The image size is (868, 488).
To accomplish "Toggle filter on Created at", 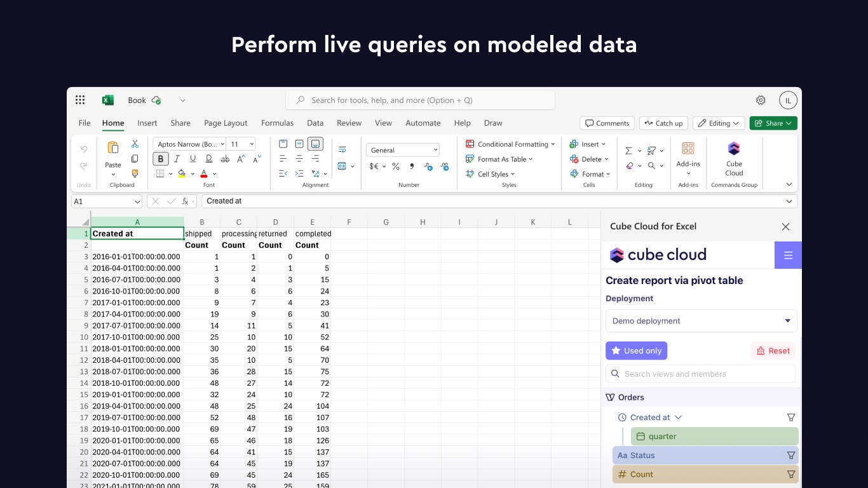I will coord(791,417).
